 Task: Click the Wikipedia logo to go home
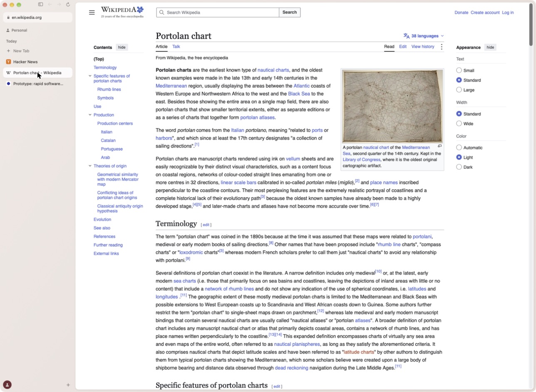[122, 12]
